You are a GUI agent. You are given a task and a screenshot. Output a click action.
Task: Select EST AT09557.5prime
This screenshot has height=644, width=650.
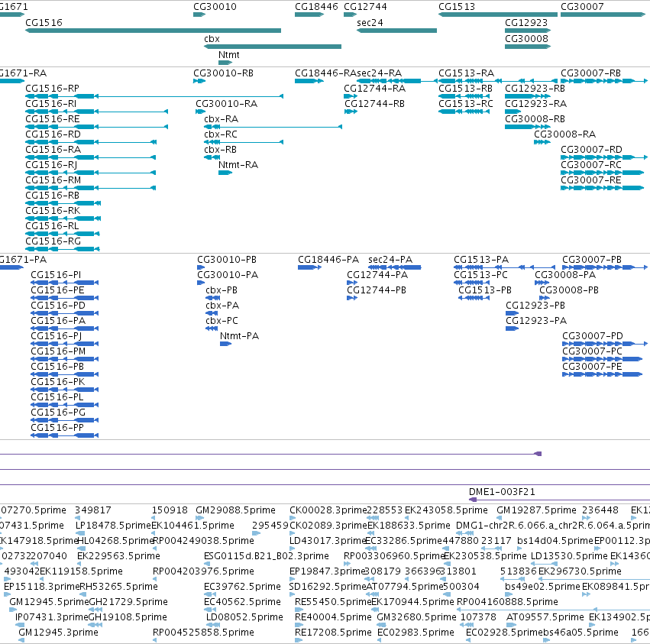point(545,617)
